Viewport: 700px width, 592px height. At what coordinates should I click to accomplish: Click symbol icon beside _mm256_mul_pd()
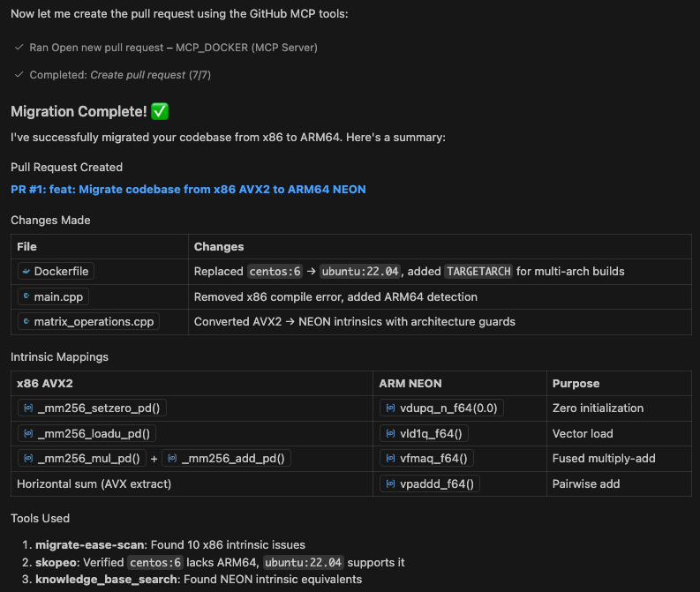point(28,458)
